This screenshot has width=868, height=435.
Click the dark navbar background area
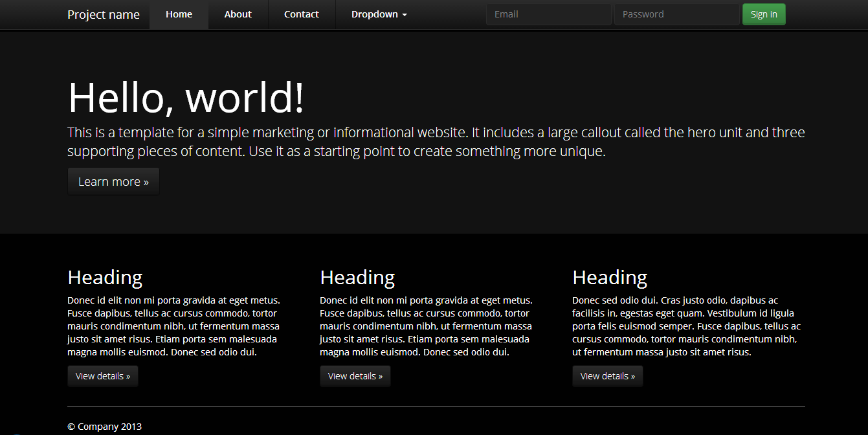(x=447, y=14)
